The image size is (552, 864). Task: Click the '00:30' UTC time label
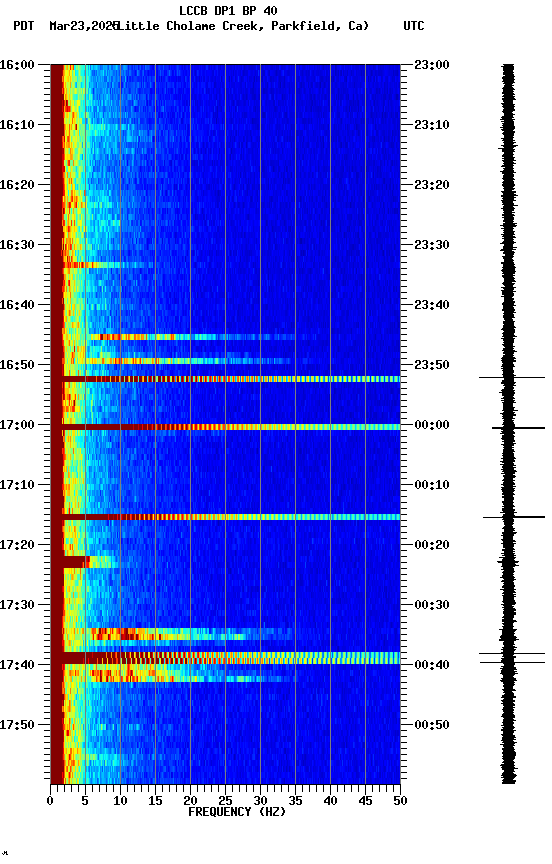432,605
